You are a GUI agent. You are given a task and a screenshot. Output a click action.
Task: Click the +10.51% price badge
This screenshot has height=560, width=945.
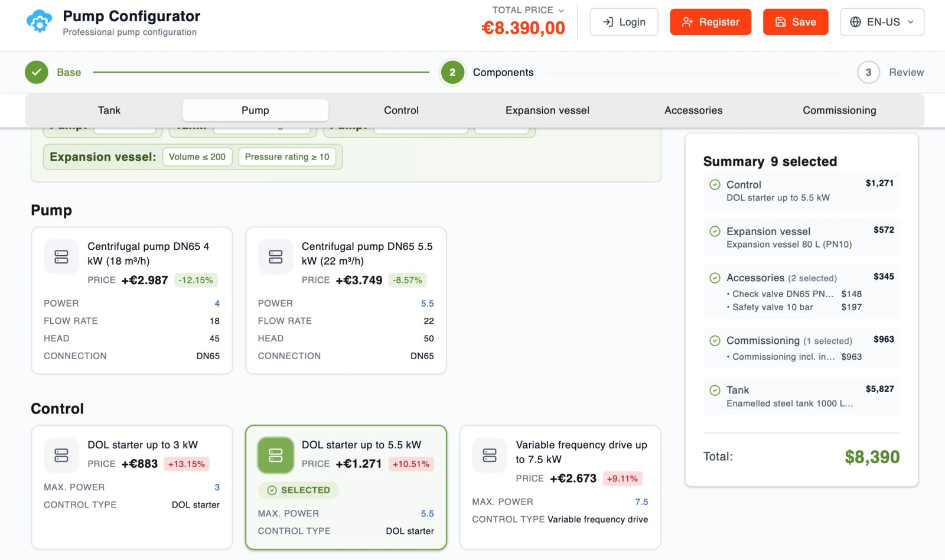(411, 464)
